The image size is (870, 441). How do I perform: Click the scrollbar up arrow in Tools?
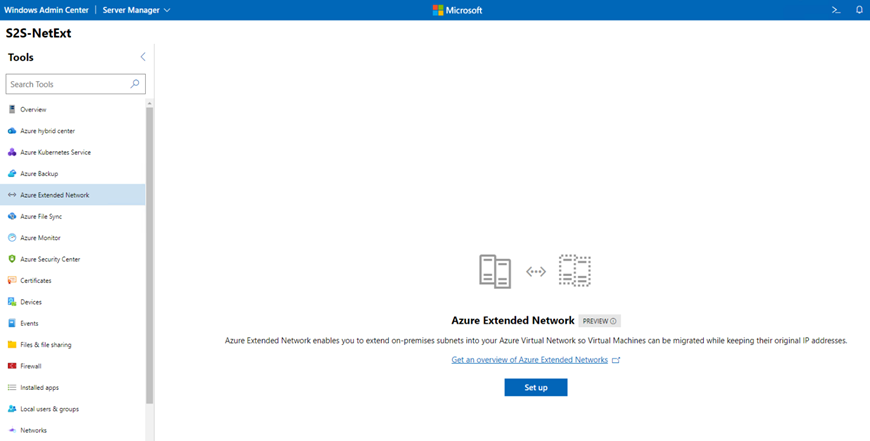pos(149,103)
